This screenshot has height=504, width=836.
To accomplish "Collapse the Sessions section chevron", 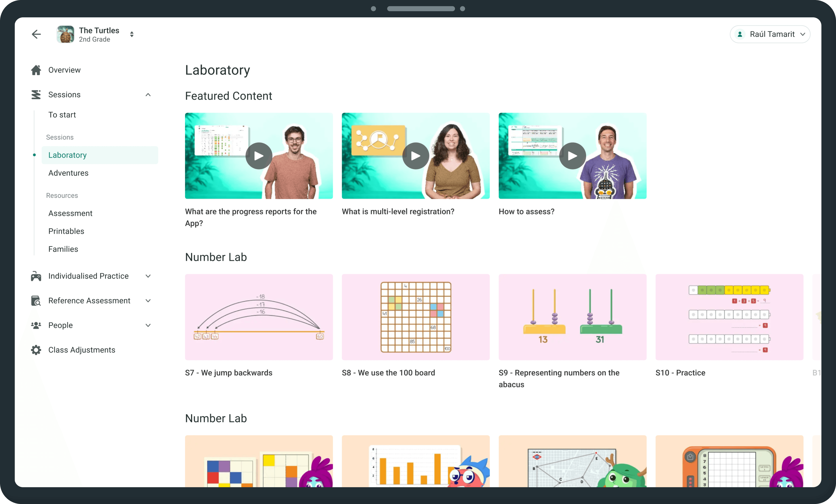I will point(148,95).
